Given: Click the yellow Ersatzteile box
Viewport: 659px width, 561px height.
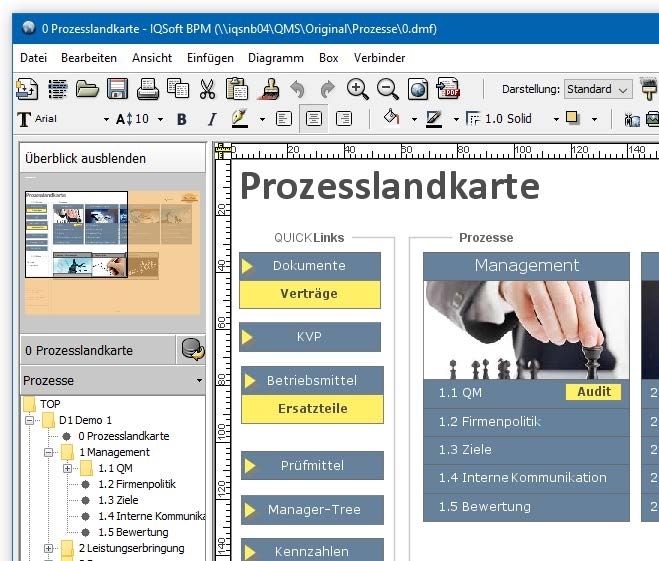Looking at the screenshot, I should [312, 409].
